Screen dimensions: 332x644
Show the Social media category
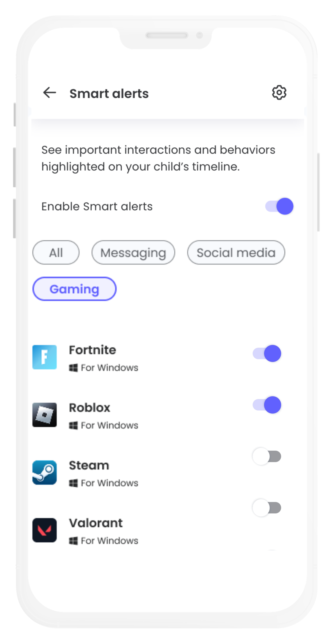(x=236, y=253)
